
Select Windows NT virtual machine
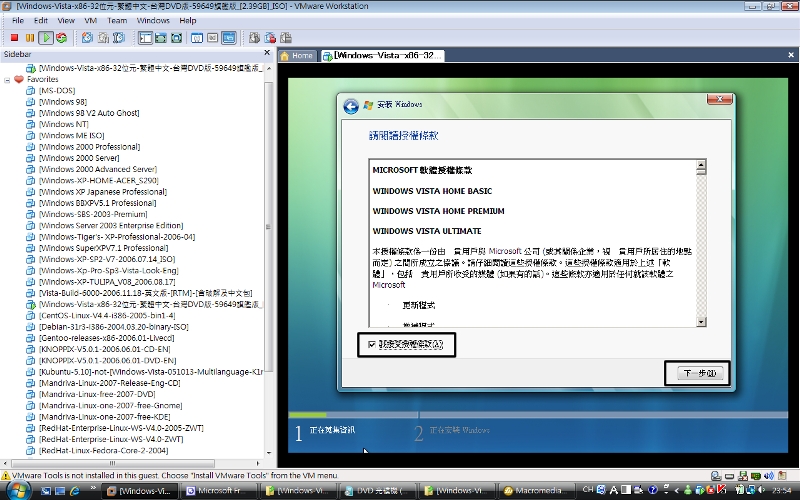(x=64, y=124)
